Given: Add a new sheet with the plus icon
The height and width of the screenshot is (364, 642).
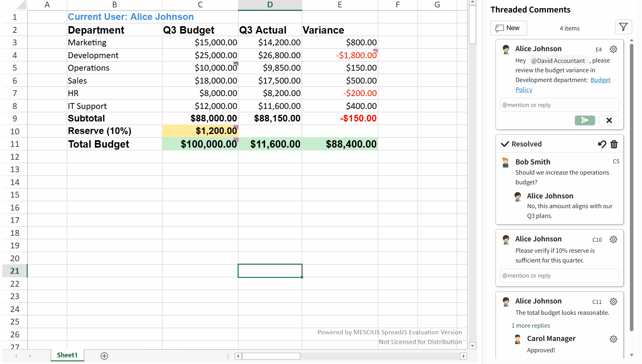Looking at the screenshot, I should coord(104,356).
